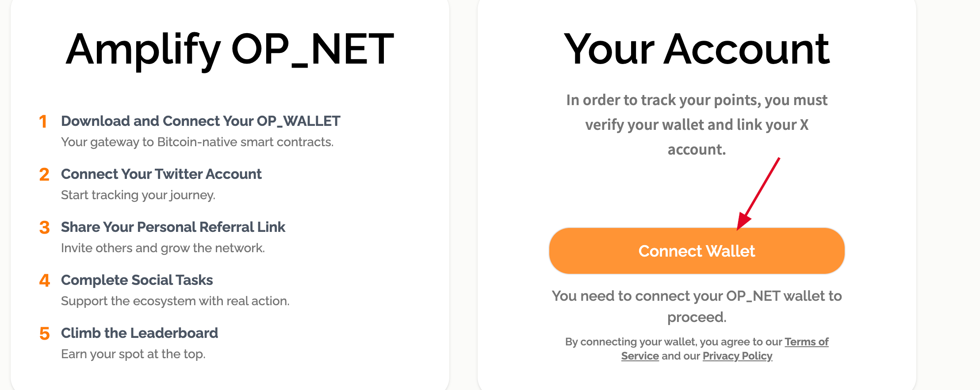Click "Share Your Personal Referral Link" step title

(x=173, y=227)
